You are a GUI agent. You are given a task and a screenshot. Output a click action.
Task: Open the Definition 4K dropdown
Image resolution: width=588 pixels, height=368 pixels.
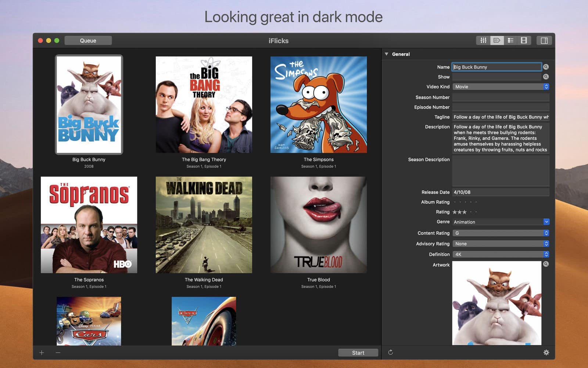tap(501, 254)
